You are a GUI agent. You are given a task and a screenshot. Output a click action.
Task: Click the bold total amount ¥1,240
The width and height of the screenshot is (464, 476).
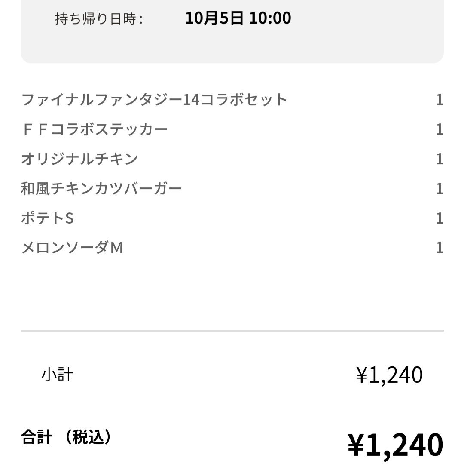395,445
